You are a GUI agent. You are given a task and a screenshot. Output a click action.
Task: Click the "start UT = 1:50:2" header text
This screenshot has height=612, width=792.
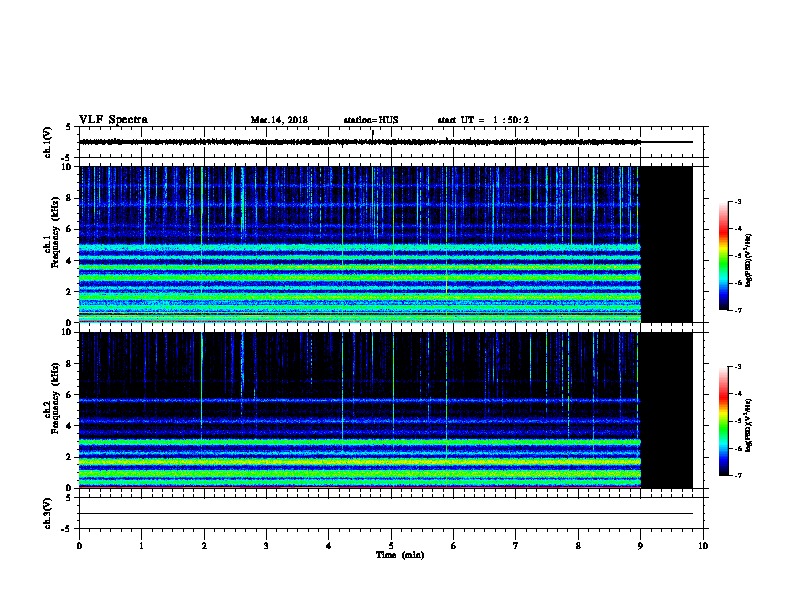[483, 120]
